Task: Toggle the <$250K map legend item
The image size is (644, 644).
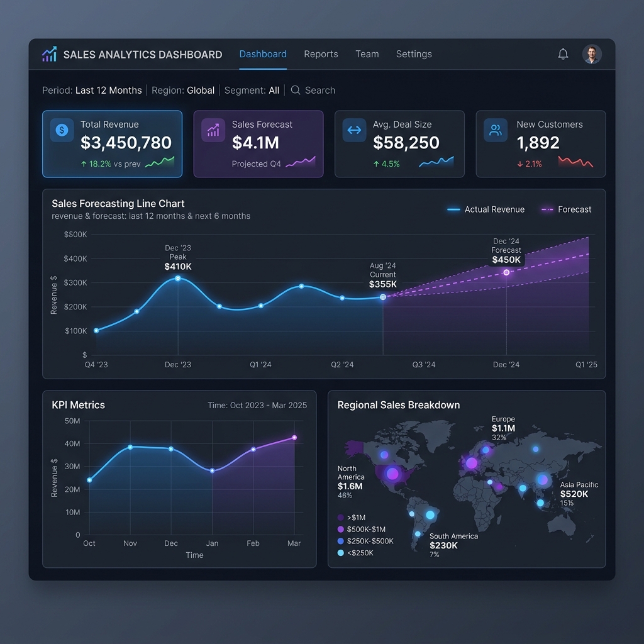Action: click(x=355, y=553)
